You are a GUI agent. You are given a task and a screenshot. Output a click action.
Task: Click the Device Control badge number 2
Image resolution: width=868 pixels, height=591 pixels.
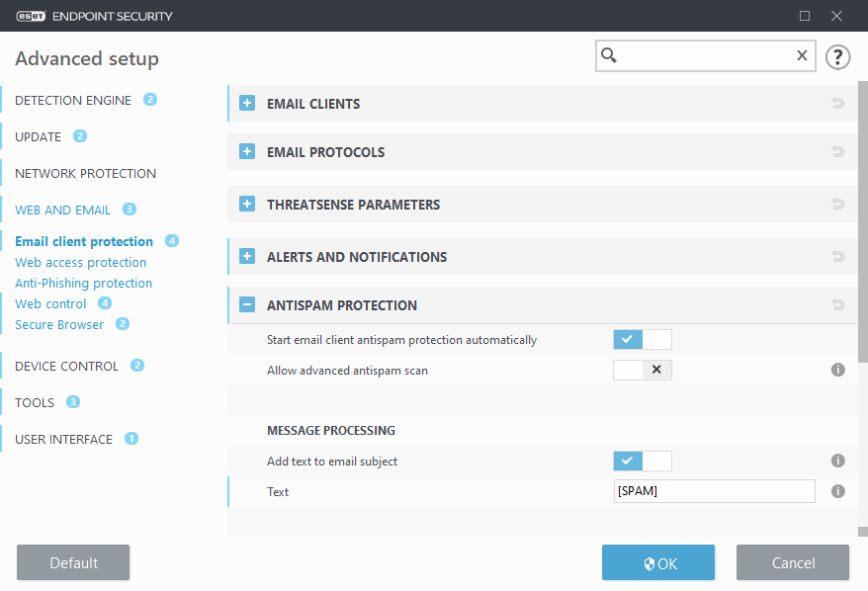tap(137, 366)
